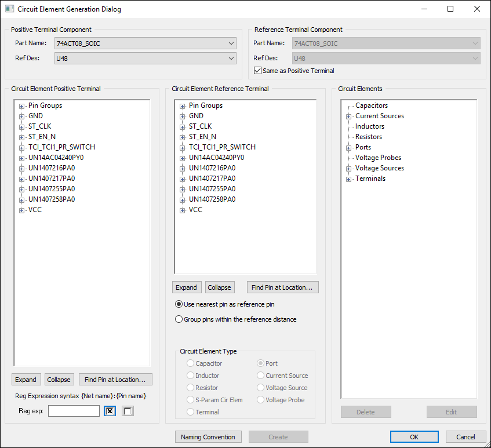
Task: Click Find Pin at Location under the reference terminal
Action: click(282, 287)
